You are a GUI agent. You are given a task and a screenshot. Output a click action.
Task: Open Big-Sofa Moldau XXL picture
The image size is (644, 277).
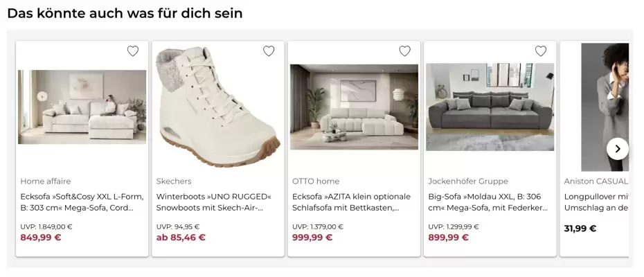click(490, 107)
